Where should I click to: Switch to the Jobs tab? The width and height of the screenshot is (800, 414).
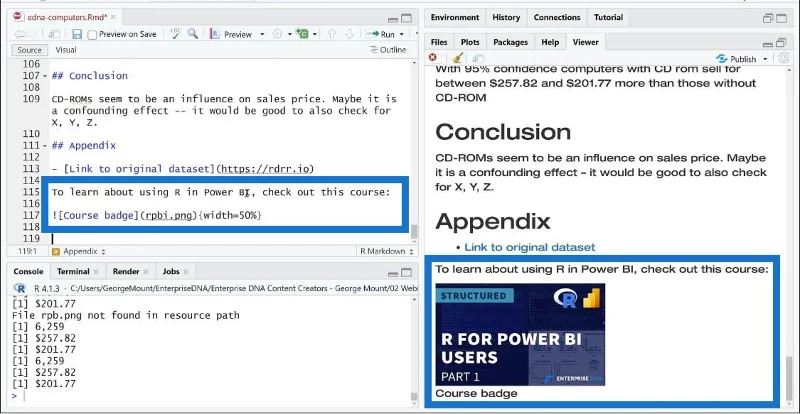point(171,272)
